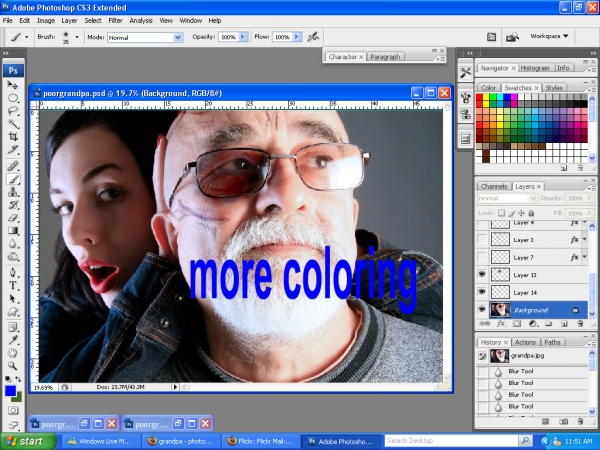Screen dimensions: 600x450
Task: Show Layer 3 visibility box
Action: 482,239
